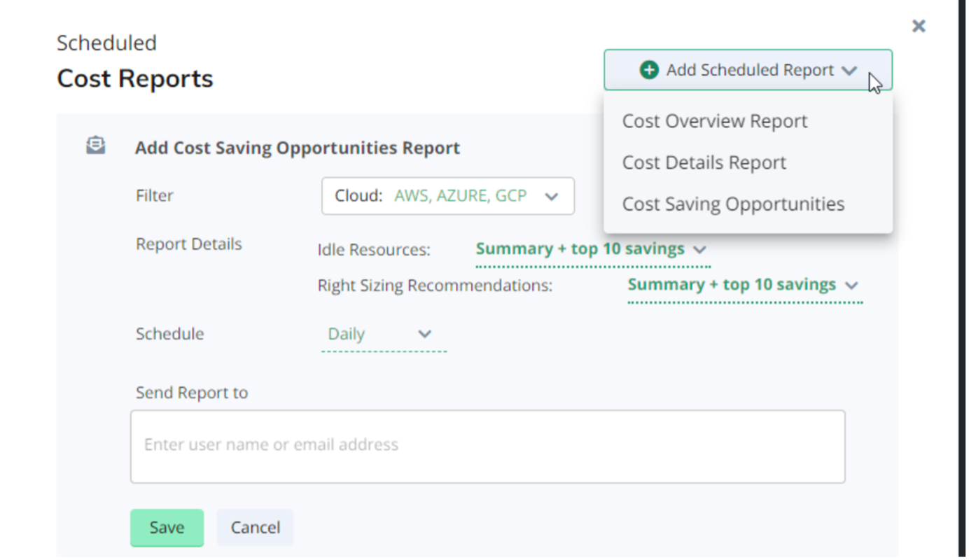Image resolution: width=969 pixels, height=560 pixels.
Task: Open the Add Scheduled Report dropdown
Action: (x=748, y=70)
